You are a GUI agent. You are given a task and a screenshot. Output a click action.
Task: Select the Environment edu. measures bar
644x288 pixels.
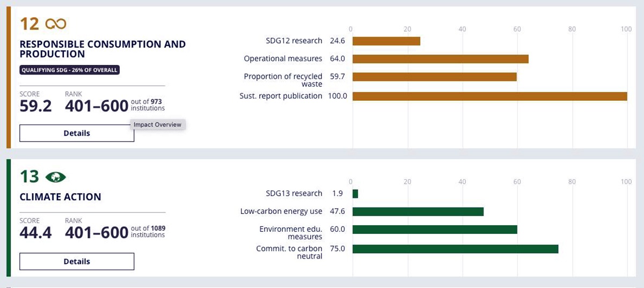[x=435, y=230]
